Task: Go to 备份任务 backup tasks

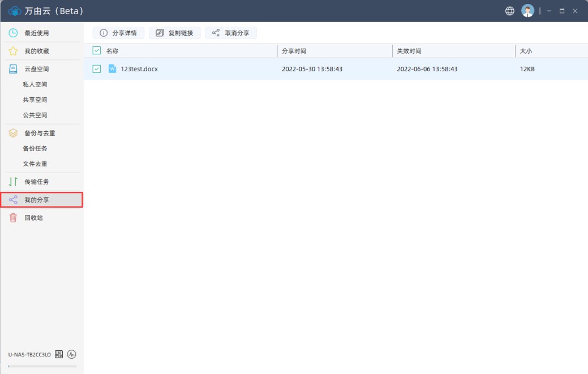Action: point(35,148)
